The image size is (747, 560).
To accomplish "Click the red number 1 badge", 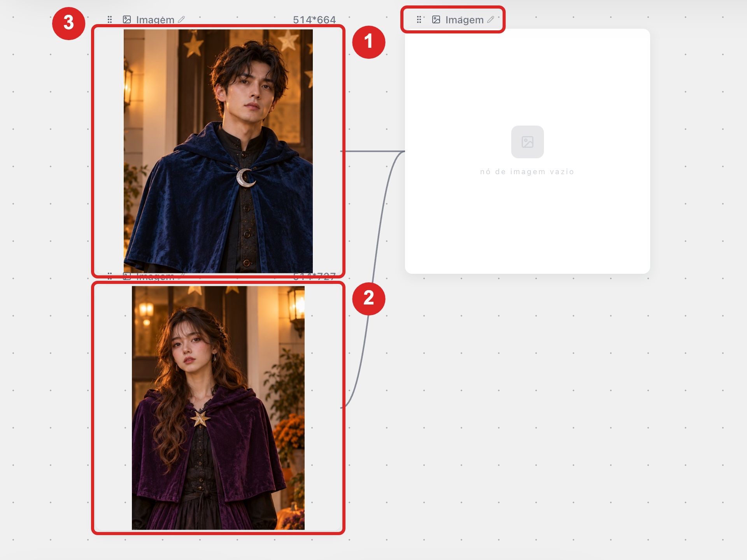I will (x=369, y=42).
